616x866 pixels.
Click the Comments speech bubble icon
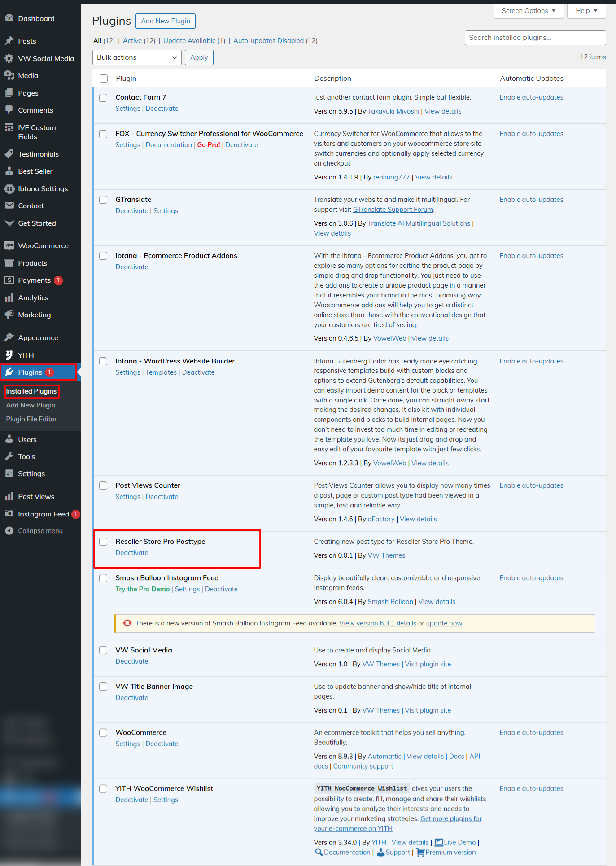(9, 110)
